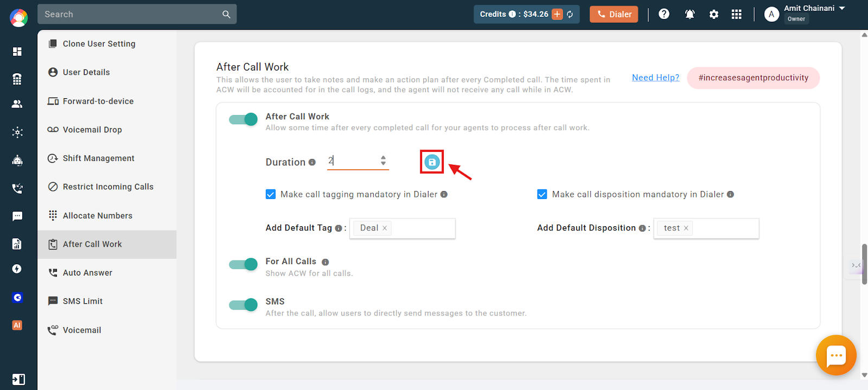The image size is (868, 390).
Task: Open the Add Default Tag dropdown field
Action: point(403,228)
